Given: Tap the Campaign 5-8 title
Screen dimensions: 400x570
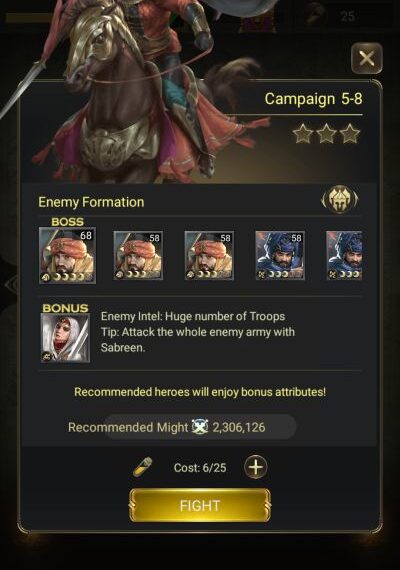Looking at the screenshot, I should pos(313,99).
